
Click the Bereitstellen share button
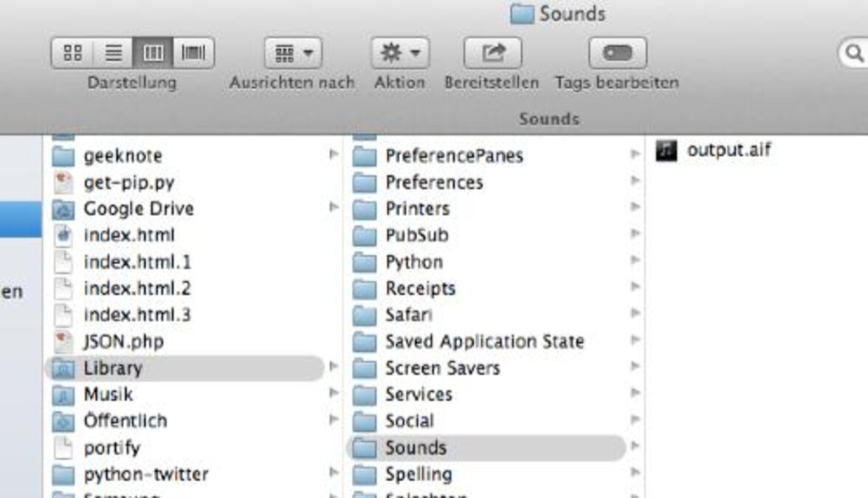[x=492, y=53]
